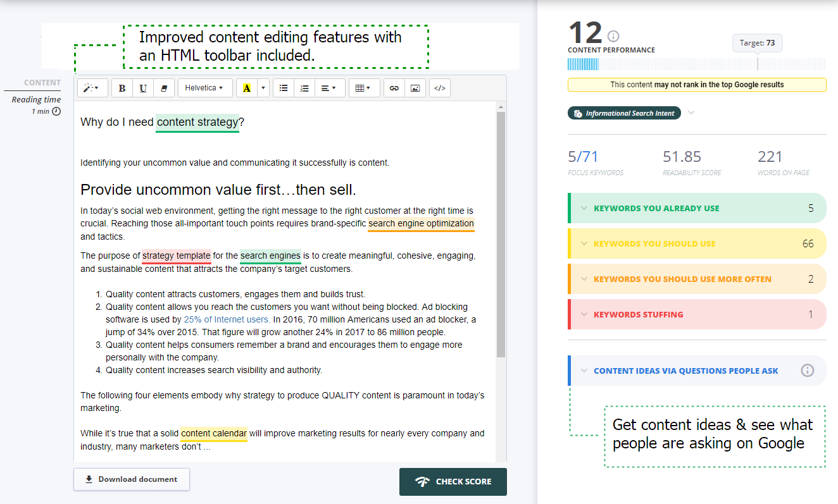The image size is (838, 504).
Task: Open the Helvetica font family dropdown
Action: [x=204, y=88]
